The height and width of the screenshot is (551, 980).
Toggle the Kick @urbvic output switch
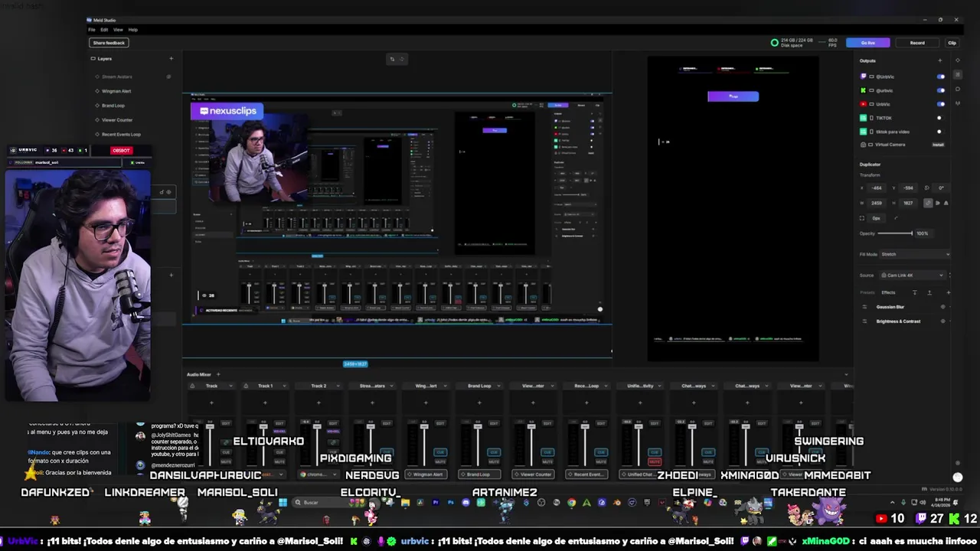[x=940, y=90]
